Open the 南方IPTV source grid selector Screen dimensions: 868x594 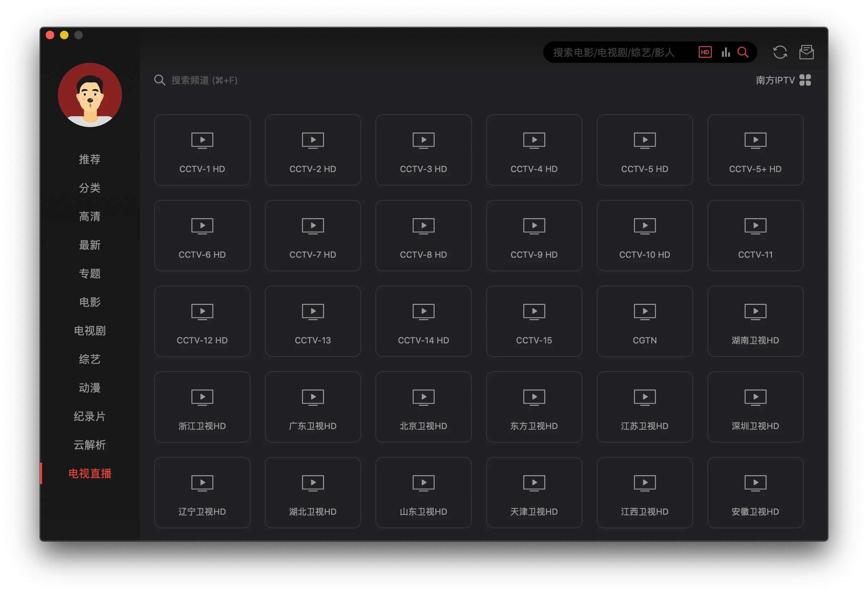tap(783, 80)
